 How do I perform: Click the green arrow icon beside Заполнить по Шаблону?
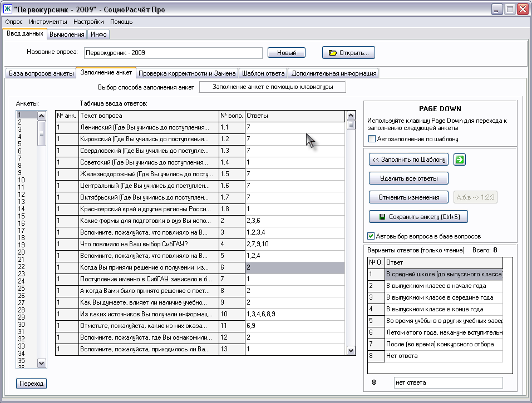tap(460, 160)
